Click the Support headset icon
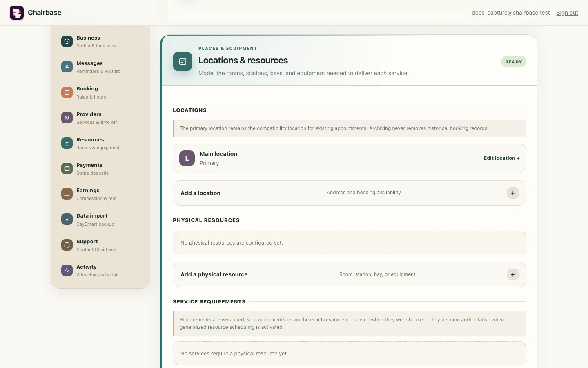Viewport: 588px width, 368px height. [67, 245]
